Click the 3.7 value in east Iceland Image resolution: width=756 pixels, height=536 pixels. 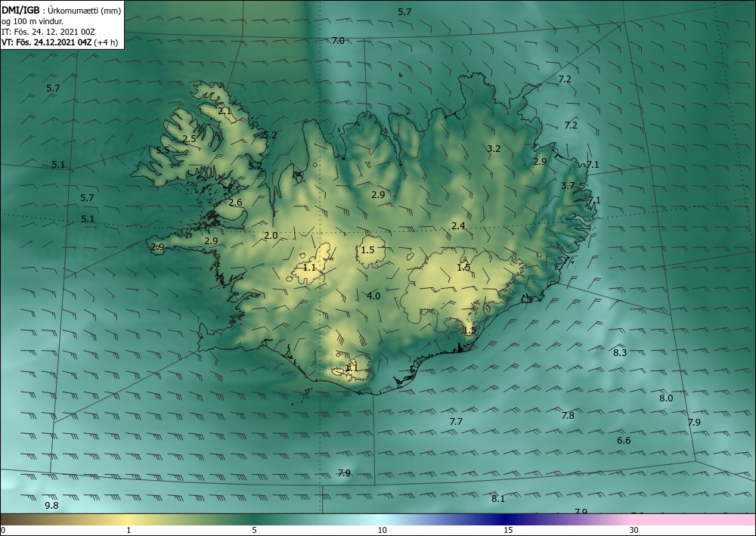(568, 185)
